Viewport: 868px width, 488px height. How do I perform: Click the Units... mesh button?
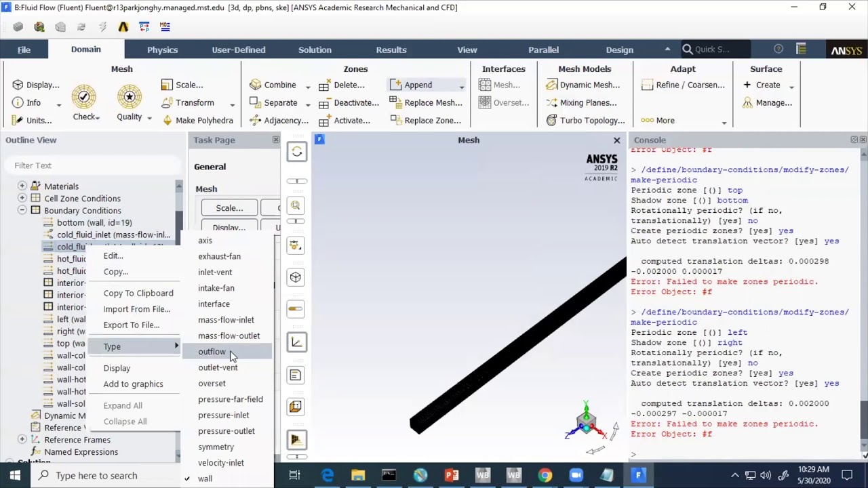point(32,120)
